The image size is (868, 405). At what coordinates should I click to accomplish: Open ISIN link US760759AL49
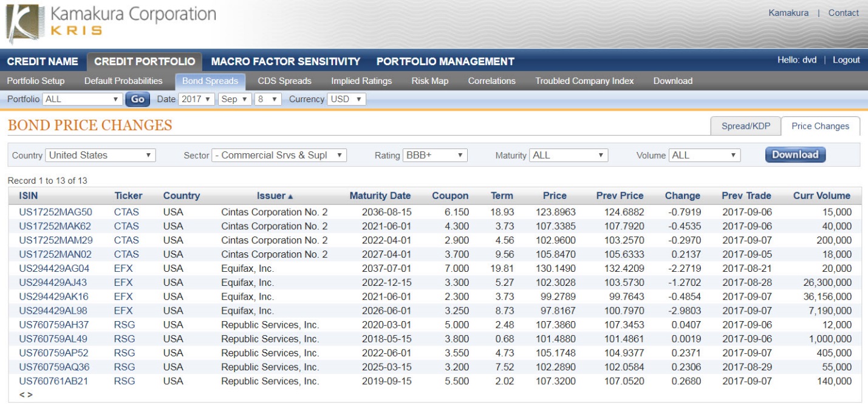point(53,339)
